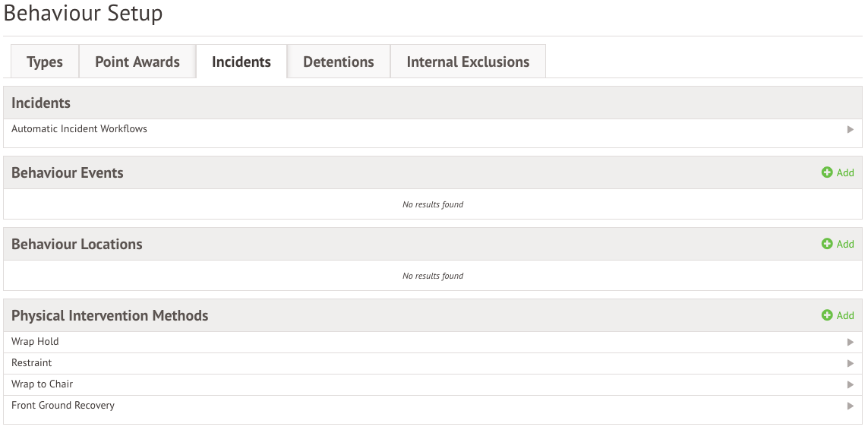Viewport: 868px width, 433px height.
Task: Click the green plus icon for Behaviour Events
Action: (827, 172)
